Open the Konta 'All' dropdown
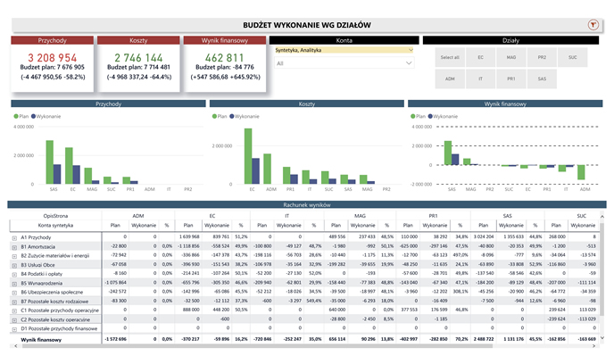This screenshot has width=614, height=364. (344, 63)
